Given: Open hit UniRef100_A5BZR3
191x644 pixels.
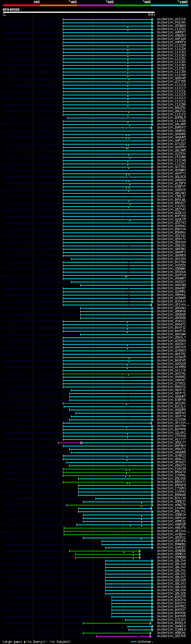Looking at the screenshot, I should (x=171, y=35).
